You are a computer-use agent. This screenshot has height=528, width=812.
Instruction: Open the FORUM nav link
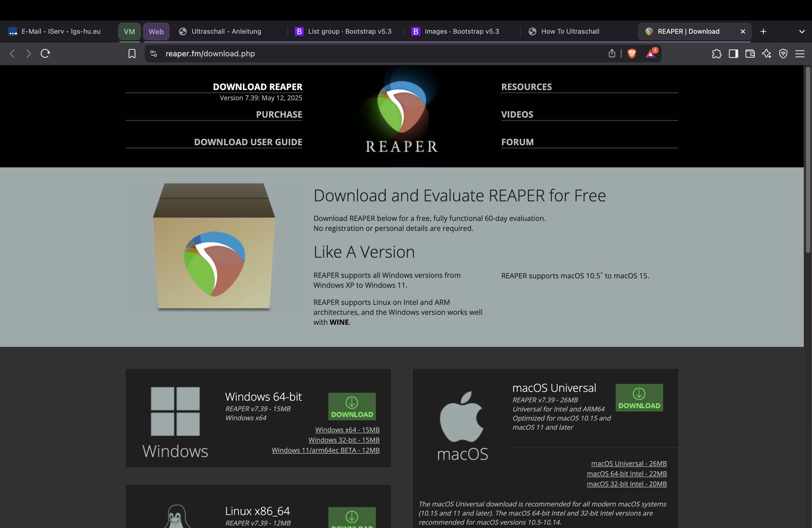click(x=518, y=142)
